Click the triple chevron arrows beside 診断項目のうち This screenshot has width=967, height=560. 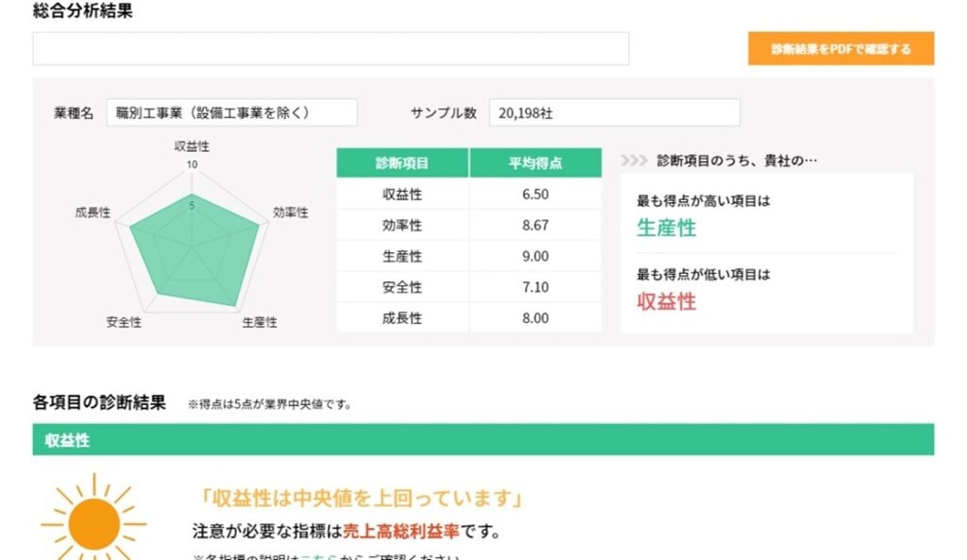[x=634, y=161]
